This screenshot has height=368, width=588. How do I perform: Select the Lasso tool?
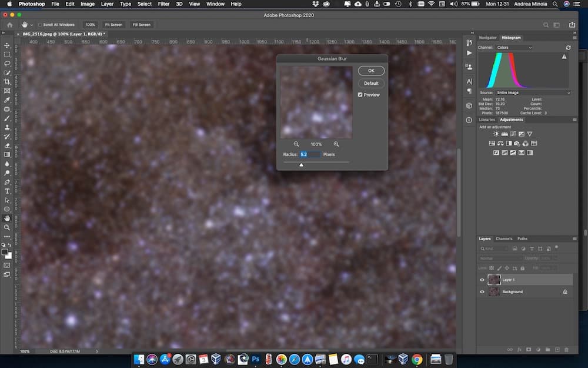coord(7,64)
